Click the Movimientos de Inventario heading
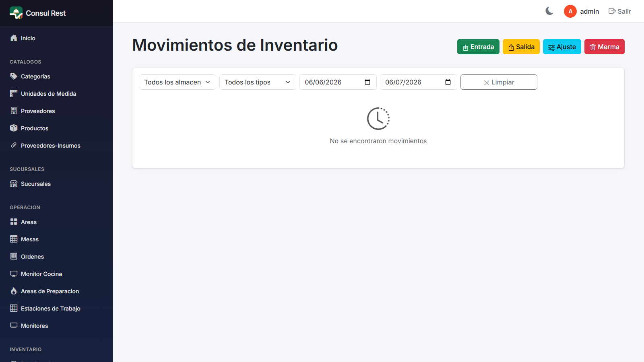Viewport: 644px width, 362px height. tap(235, 45)
